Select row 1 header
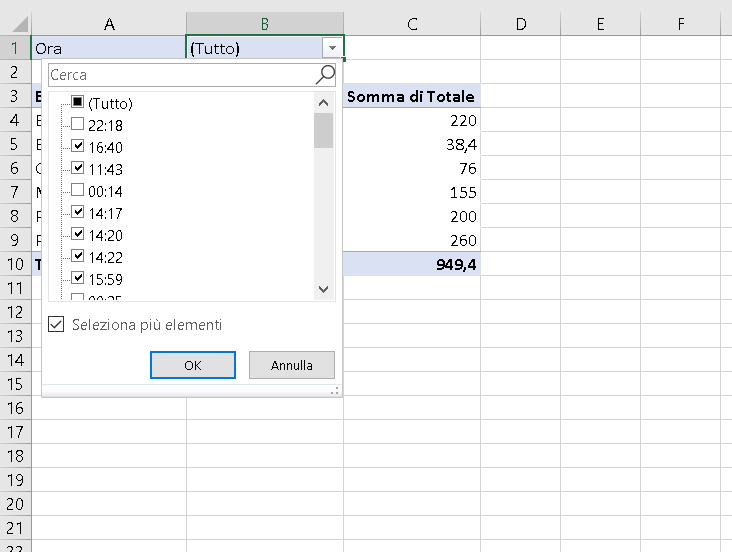The width and height of the screenshot is (732, 552). tap(15, 48)
